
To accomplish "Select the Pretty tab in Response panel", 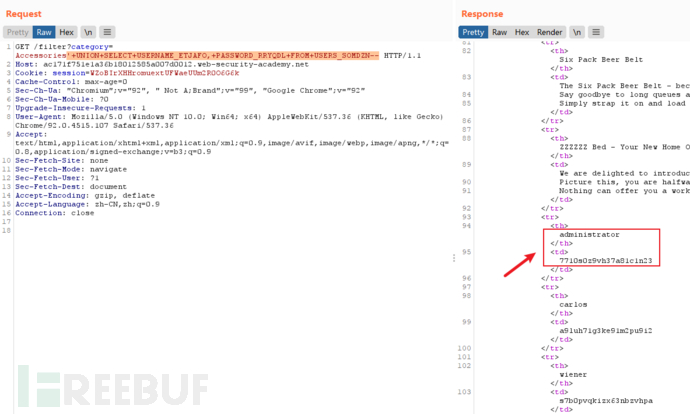I will pyautogui.click(x=473, y=32).
